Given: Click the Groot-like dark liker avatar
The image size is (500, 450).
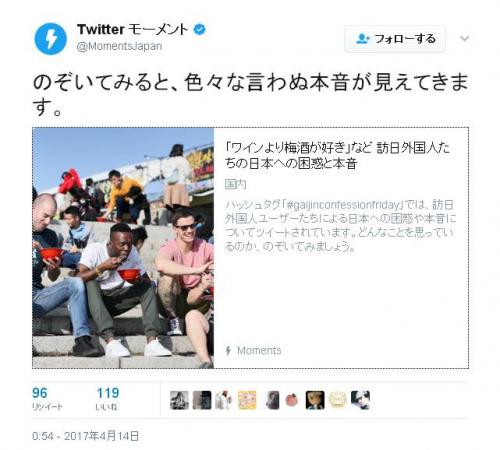Looking at the screenshot, I should tap(315, 400).
